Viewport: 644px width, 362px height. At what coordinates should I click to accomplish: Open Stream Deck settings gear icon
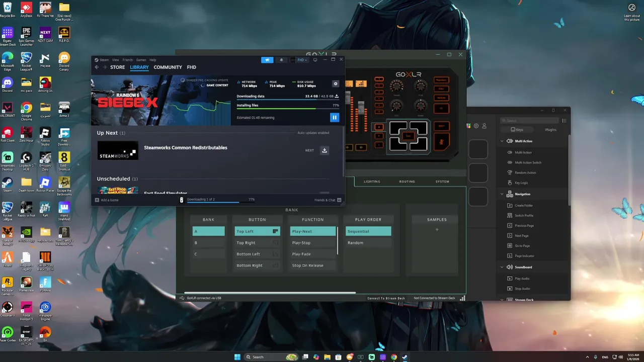click(x=476, y=126)
